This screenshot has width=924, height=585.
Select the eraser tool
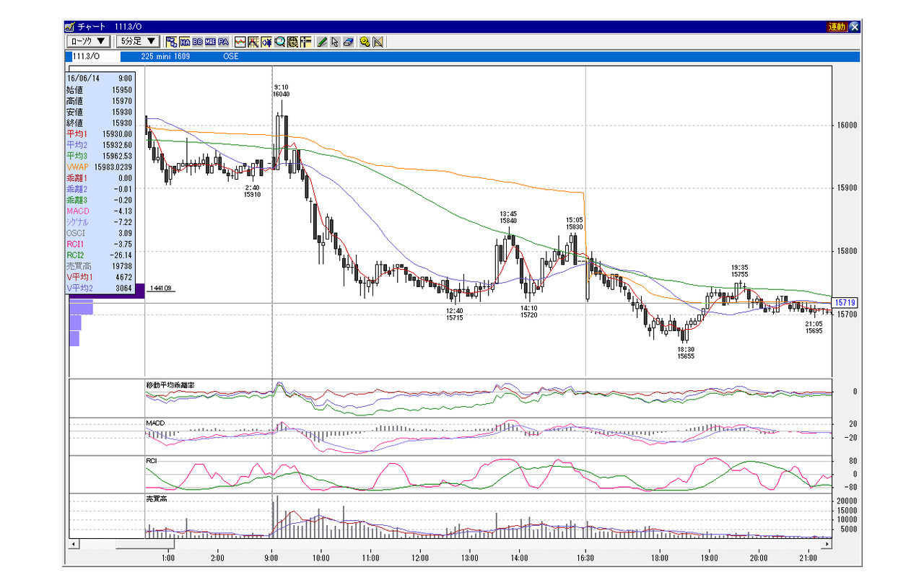click(x=348, y=41)
